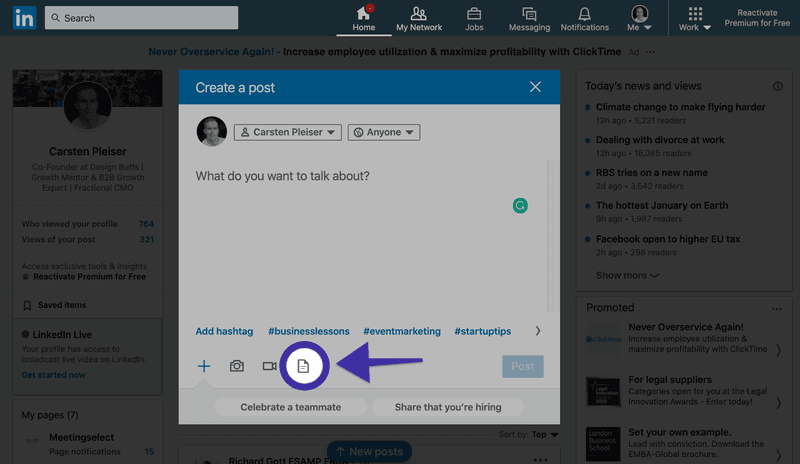Click the camera icon to add a photo
This screenshot has width=800, height=464.
pos(237,366)
